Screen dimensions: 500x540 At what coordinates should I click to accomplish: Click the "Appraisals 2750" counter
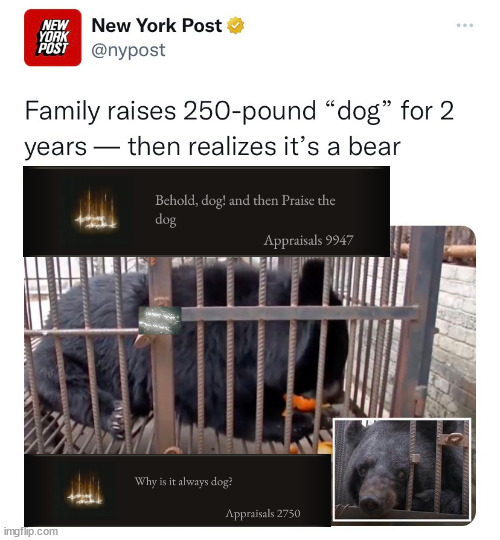point(263,513)
